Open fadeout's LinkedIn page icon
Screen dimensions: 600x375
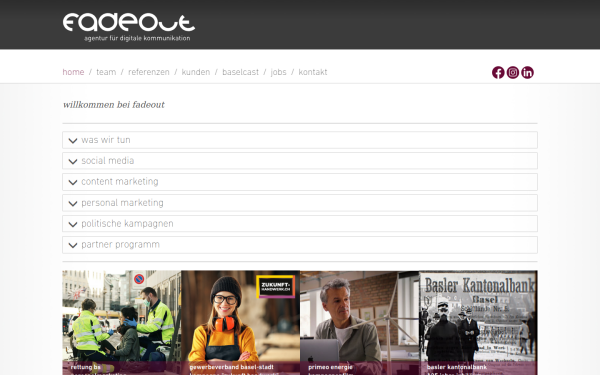[x=527, y=72]
